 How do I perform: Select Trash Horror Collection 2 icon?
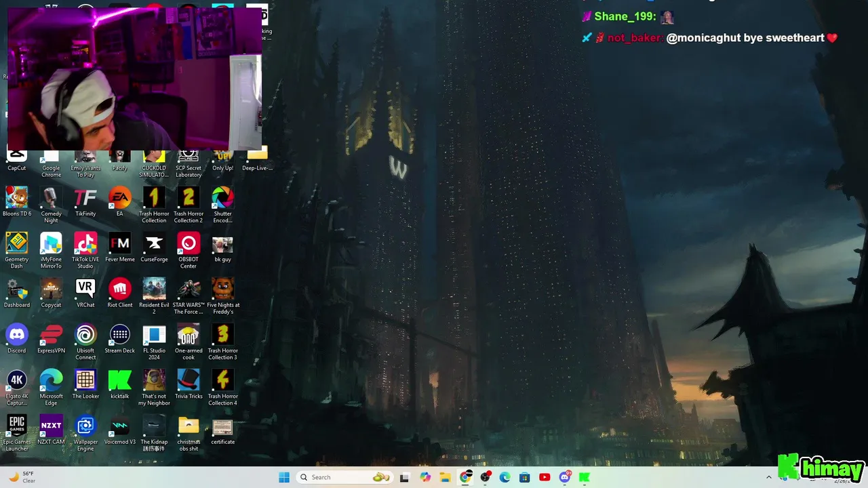[189, 205]
